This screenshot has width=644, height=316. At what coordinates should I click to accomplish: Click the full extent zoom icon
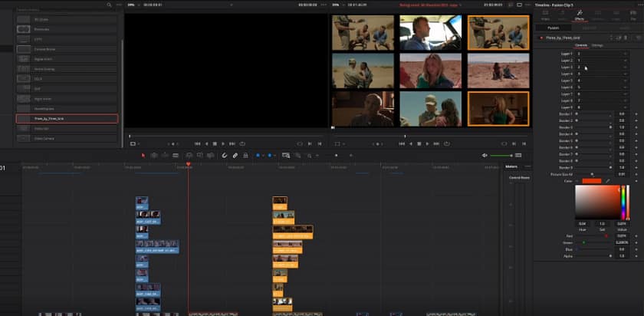click(286, 156)
